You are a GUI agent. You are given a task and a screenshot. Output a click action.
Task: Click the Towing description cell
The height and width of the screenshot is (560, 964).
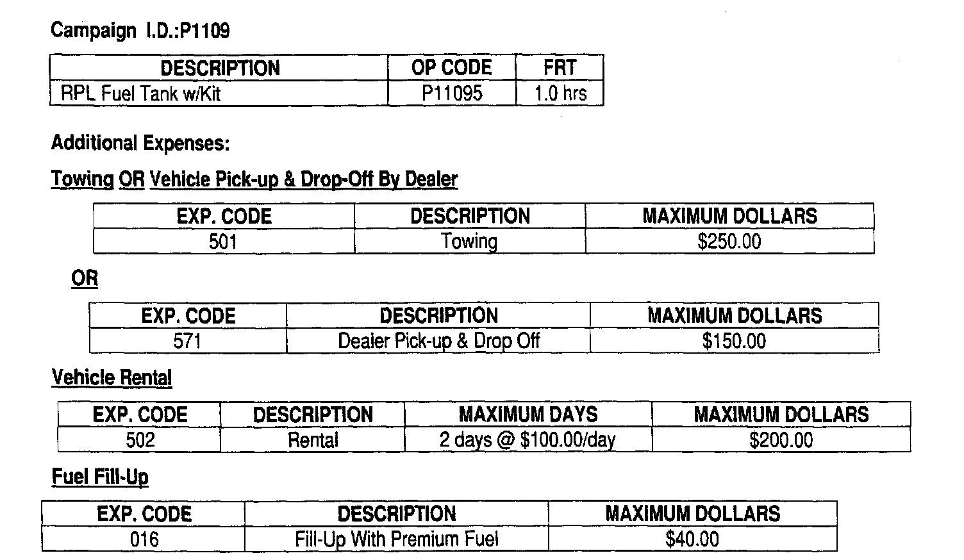469,242
